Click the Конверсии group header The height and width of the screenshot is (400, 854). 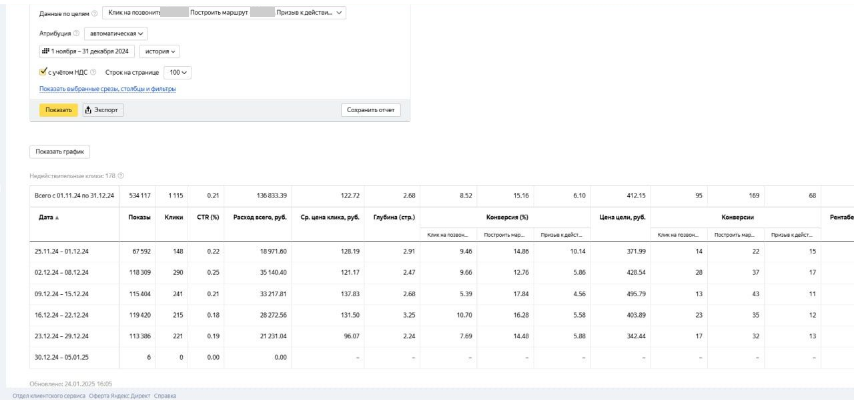[x=737, y=217]
